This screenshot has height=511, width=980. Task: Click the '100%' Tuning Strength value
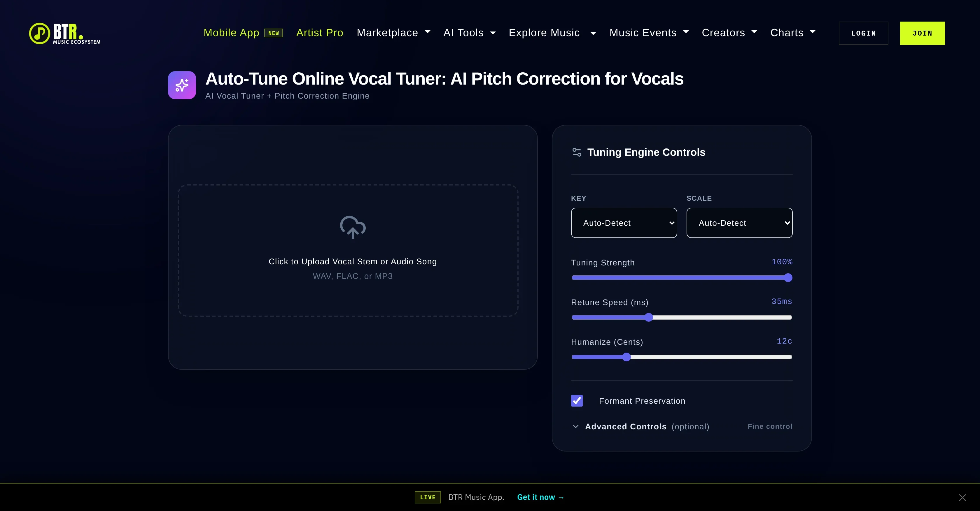click(x=782, y=262)
